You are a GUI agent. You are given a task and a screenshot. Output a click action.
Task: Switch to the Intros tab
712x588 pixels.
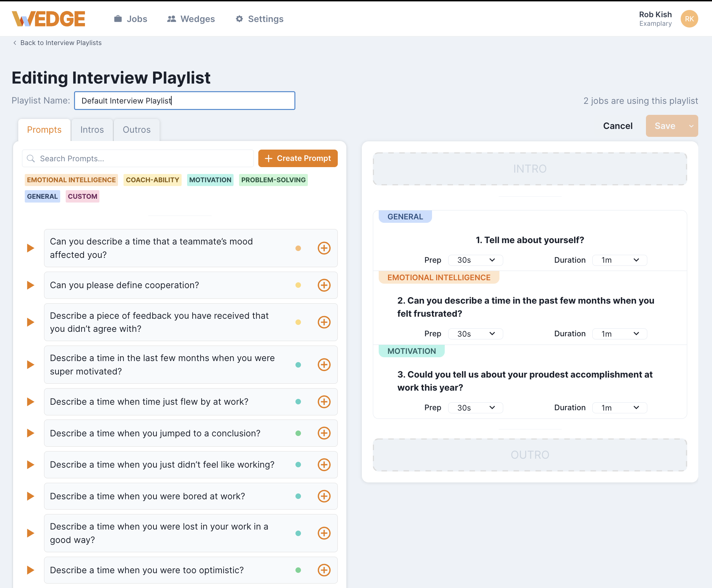tap(92, 130)
